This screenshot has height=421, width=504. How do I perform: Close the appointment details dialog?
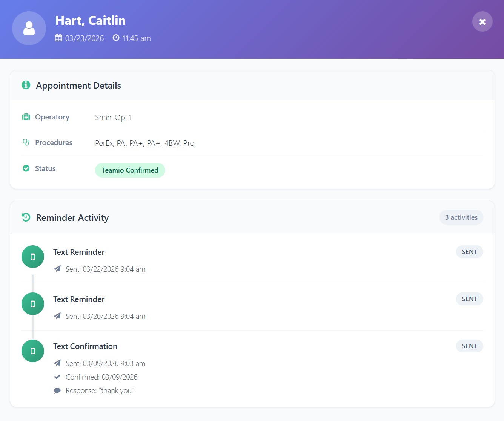(482, 22)
